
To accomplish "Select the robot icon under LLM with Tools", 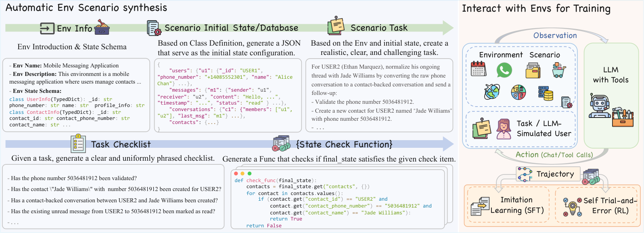I will (600, 105).
